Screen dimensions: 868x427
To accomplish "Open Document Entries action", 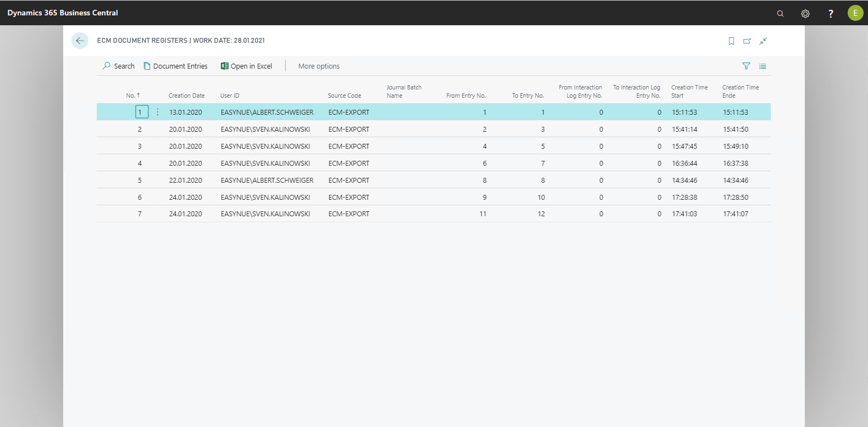I will click(x=176, y=66).
